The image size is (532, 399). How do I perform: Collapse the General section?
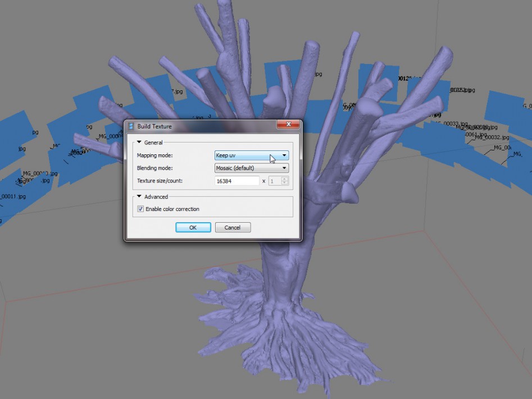[x=139, y=143]
